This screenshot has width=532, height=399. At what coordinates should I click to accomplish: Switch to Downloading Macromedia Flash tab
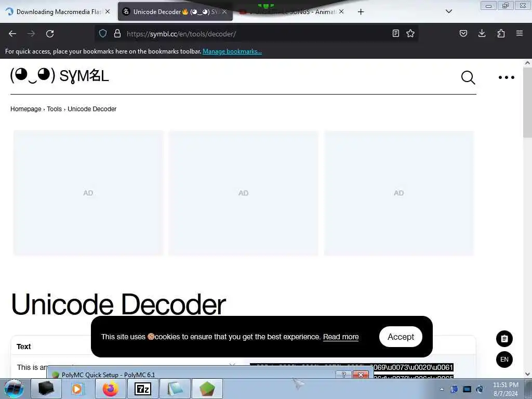pyautogui.click(x=58, y=12)
